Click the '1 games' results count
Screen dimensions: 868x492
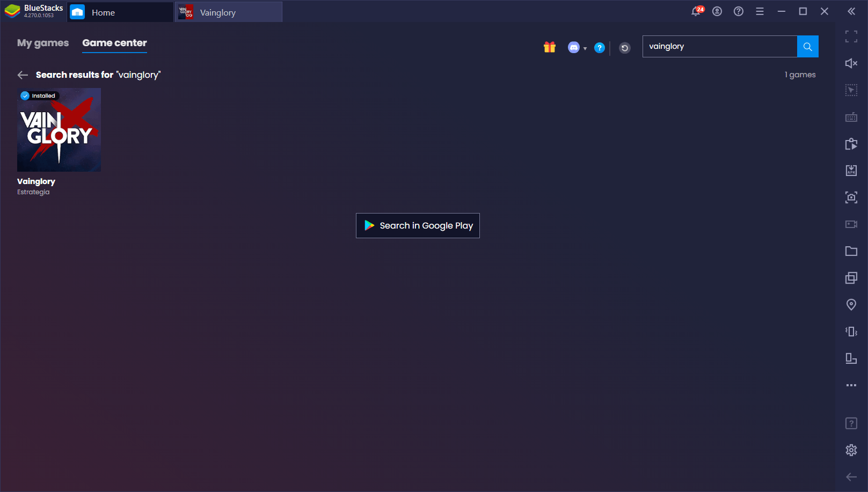pyautogui.click(x=800, y=75)
